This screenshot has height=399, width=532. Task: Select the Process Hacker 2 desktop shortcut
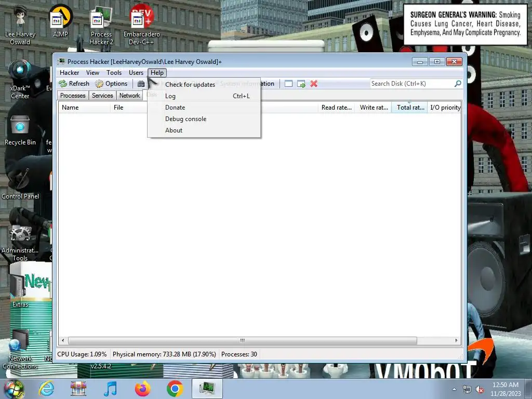101,25
